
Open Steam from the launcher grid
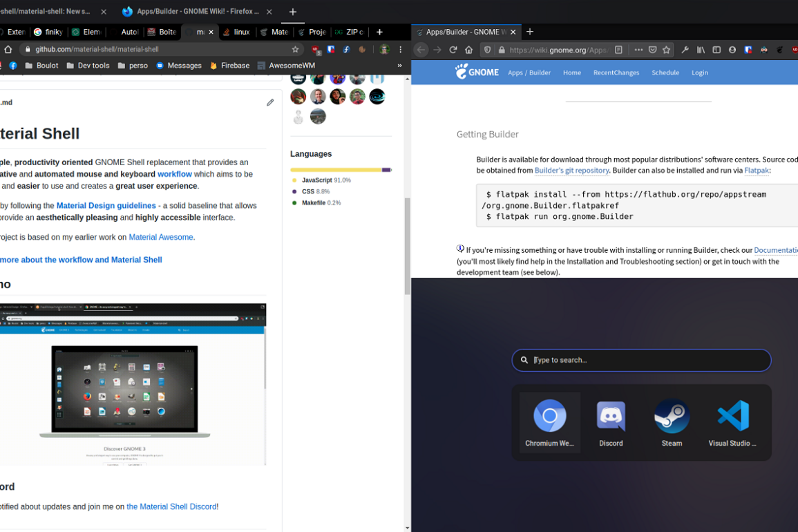[672, 423]
